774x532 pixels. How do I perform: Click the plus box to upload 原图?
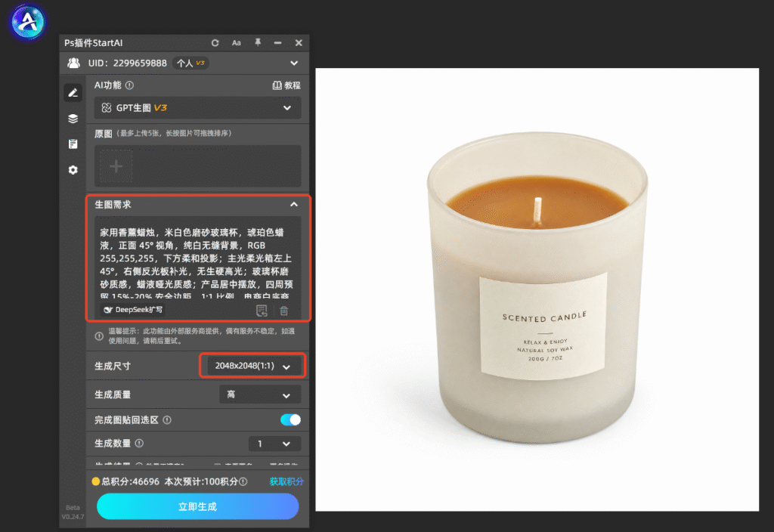(116, 166)
